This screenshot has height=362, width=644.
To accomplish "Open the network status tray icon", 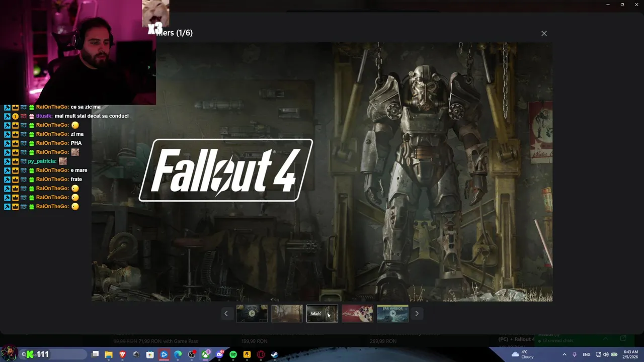I will click(598, 354).
